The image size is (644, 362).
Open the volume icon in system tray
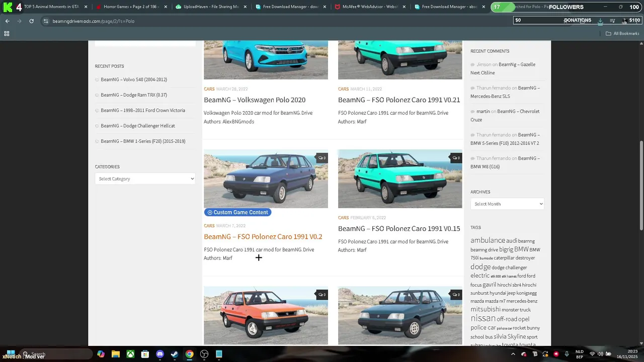(x=600, y=354)
